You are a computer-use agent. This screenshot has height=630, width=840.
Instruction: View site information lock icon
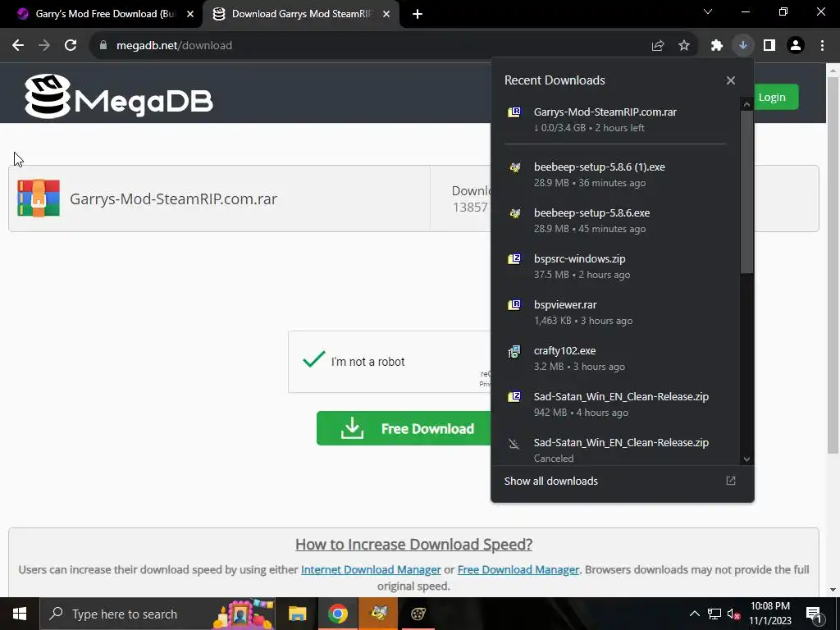103,46
